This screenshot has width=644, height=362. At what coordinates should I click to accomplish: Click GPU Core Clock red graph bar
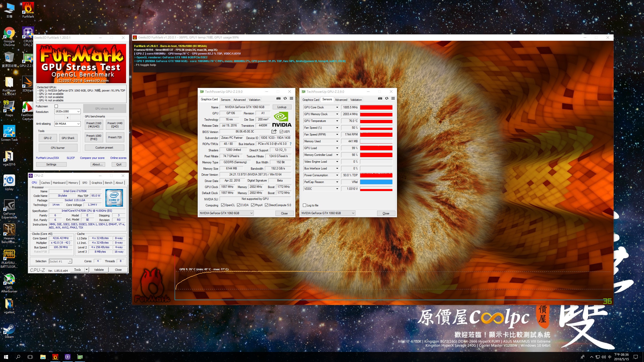[376, 107]
